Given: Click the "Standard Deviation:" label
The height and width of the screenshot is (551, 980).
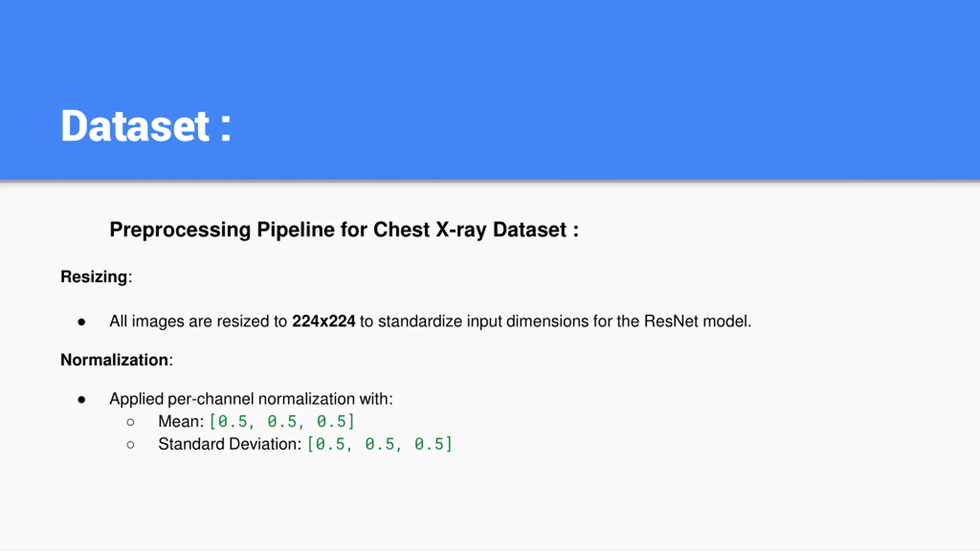Looking at the screenshot, I should (x=230, y=444).
